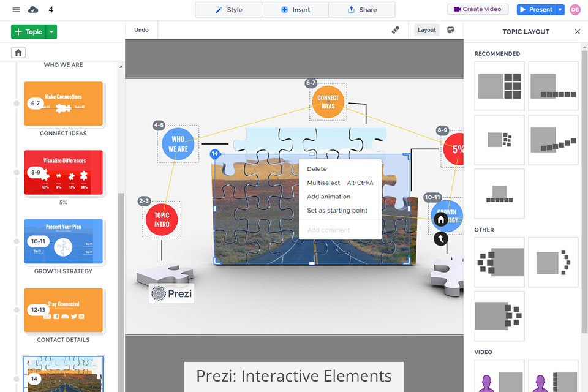The image size is (588, 392).
Task: Click the 'WHO WE ARE' sidebar label
Action: tap(63, 65)
